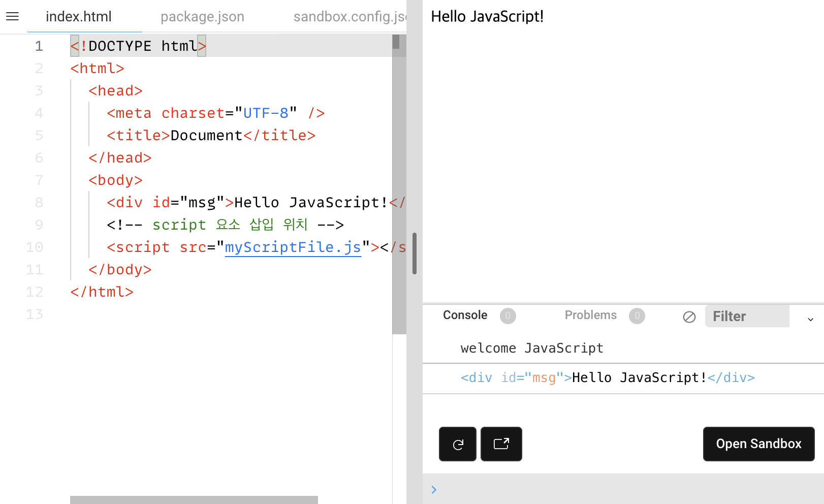Click the Console count badge

pos(508,316)
